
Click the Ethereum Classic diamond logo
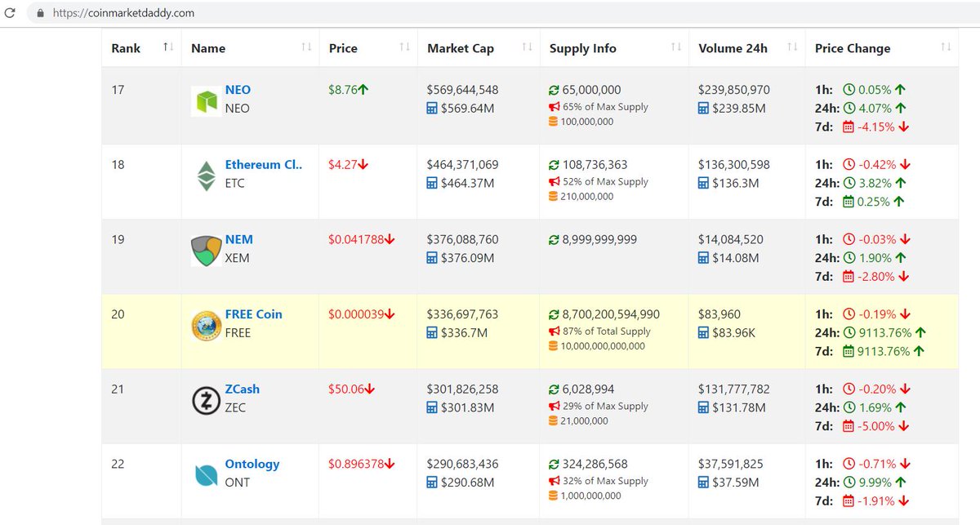[206, 176]
